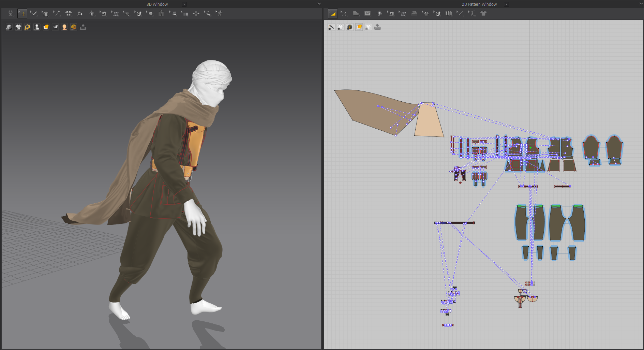The image size is (644, 350).
Task: Click the T-shirt icon ending the 2D toolbar
Action: coord(483,13)
